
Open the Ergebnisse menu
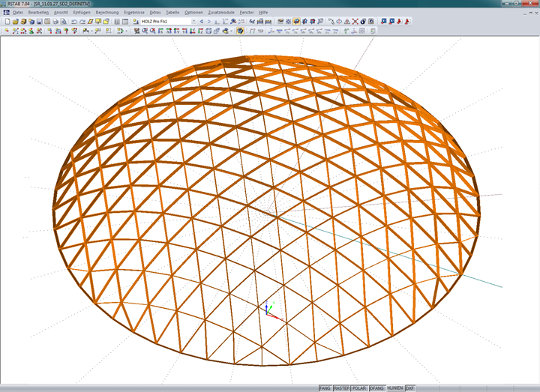pos(134,13)
